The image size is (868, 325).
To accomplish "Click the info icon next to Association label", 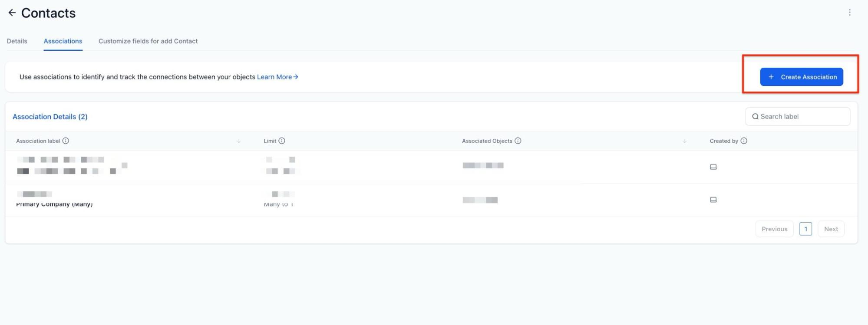I will click(66, 141).
